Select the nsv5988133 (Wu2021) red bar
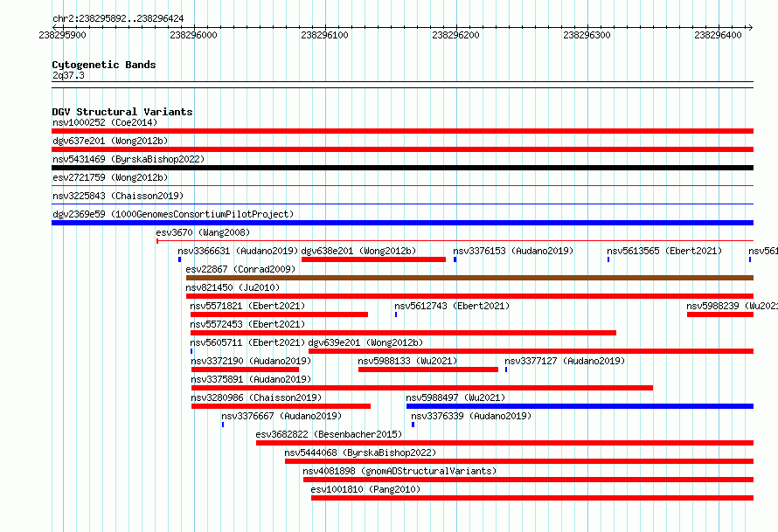The image size is (778, 532). (428, 370)
